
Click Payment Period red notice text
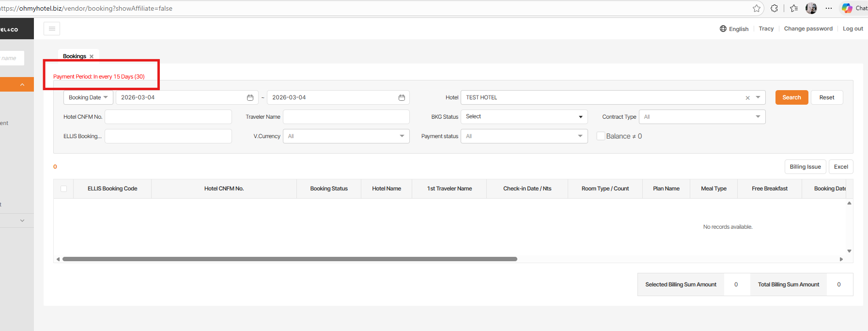pyautogui.click(x=99, y=77)
